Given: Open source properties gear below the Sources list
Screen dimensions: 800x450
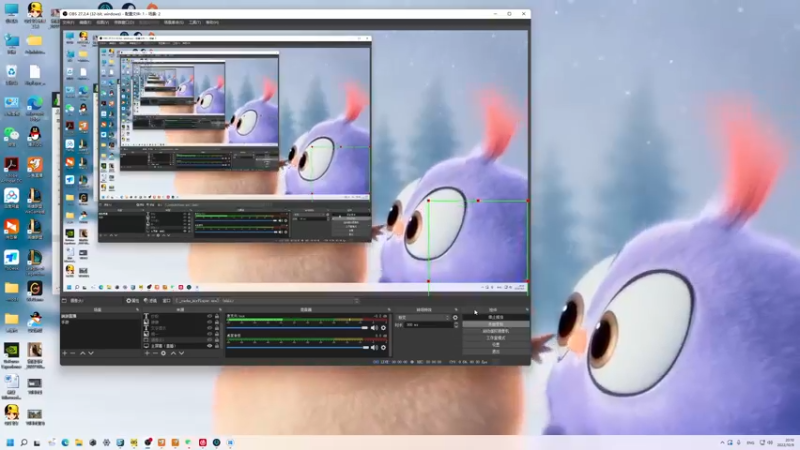Looking at the screenshot, I should (163, 353).
